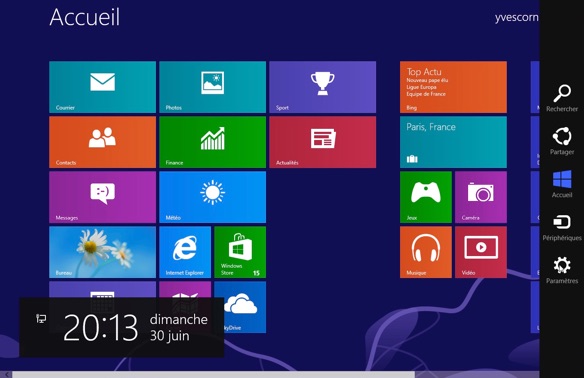The height and width of the screenshot is (378, 584).
Task: Launch the Sport trophy tile
Action: [323, 87]
